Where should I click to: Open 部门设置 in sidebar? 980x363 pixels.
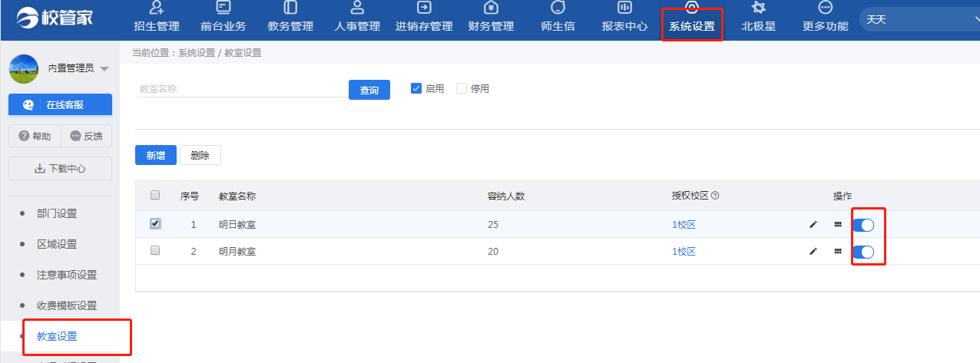point(57,213)
